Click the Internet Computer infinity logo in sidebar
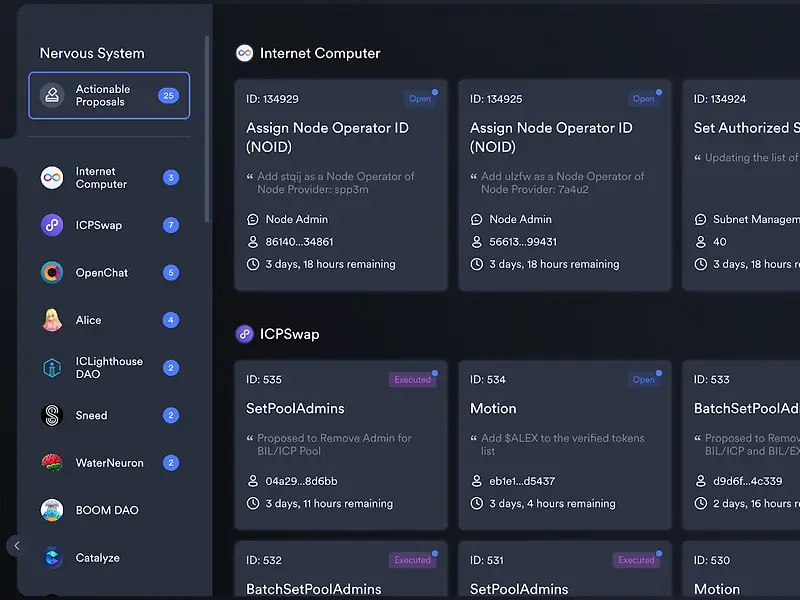Viewport: 800px width, 600px height. pos(52,178)
